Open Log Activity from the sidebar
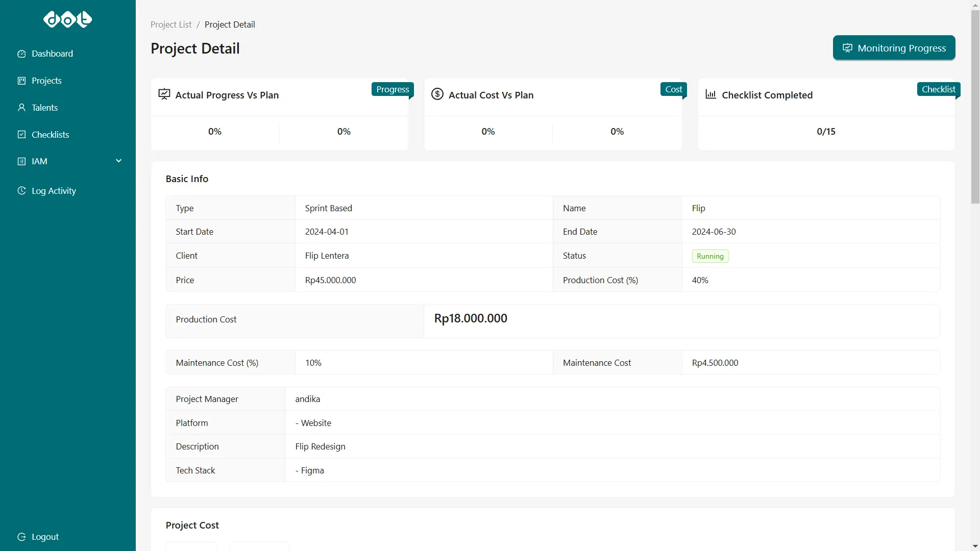 (x=54, y=191)
